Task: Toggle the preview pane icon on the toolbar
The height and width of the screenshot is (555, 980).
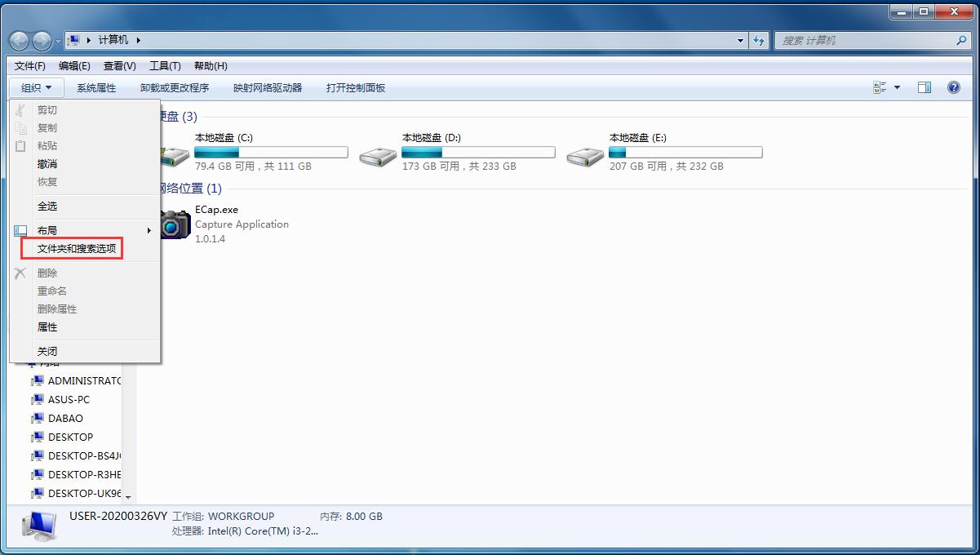Action: (x=925, y=87)
